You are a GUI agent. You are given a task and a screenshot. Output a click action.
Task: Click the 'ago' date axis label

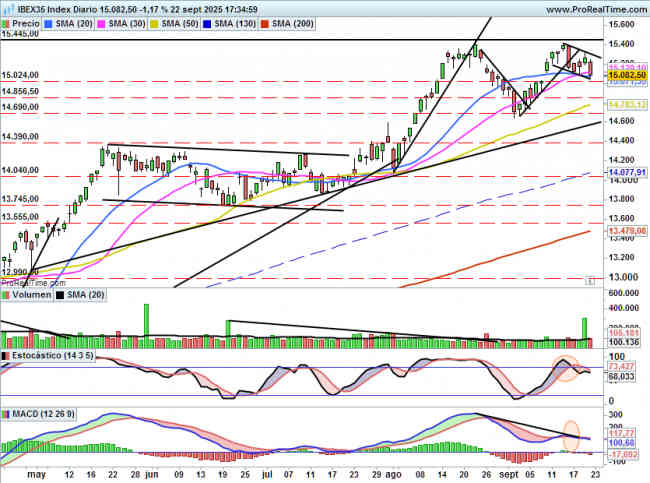pos(393,474)
